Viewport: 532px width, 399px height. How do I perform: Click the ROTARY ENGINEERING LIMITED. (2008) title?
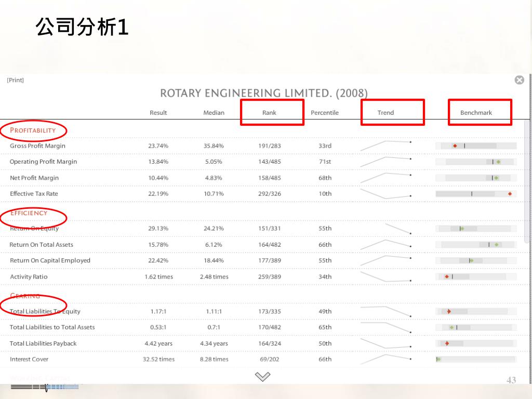click(x=263, y=93)
